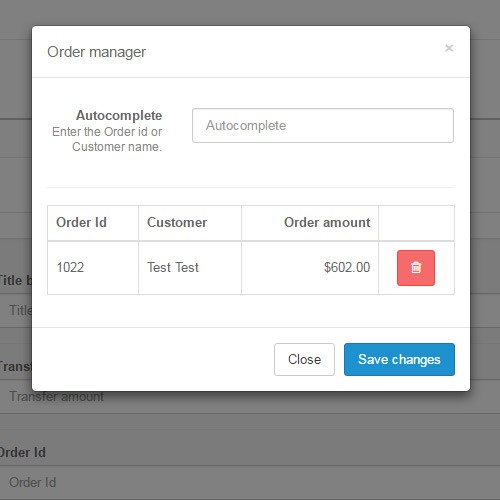The height and width of the screenshot is (500, 500).
Task: Click the Title input behind the dialog
Action: click(16, 310)
